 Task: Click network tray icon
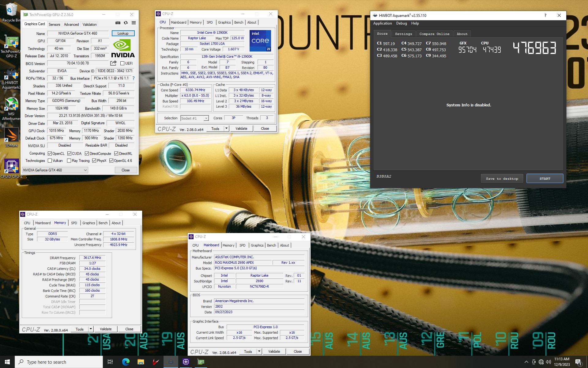pos(541,362)
